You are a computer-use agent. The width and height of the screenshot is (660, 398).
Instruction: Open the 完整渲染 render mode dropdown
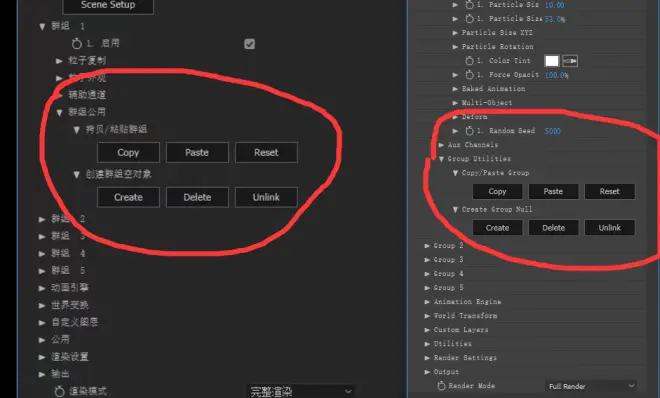(x=300, y=391)
